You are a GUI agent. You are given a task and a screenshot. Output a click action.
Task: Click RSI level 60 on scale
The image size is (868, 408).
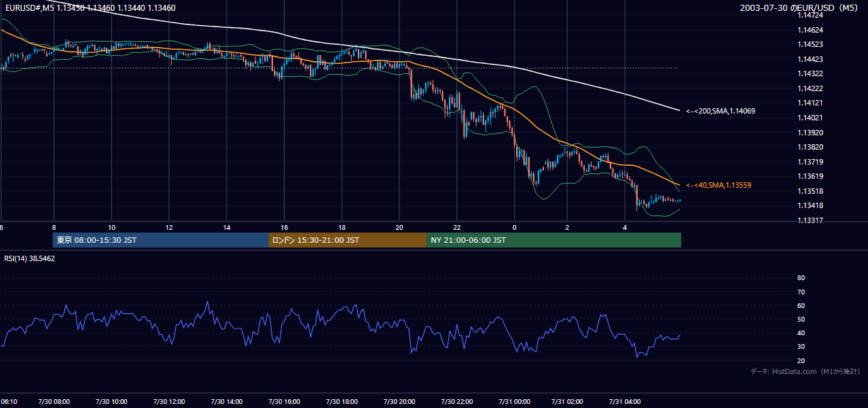pos(801,305)
